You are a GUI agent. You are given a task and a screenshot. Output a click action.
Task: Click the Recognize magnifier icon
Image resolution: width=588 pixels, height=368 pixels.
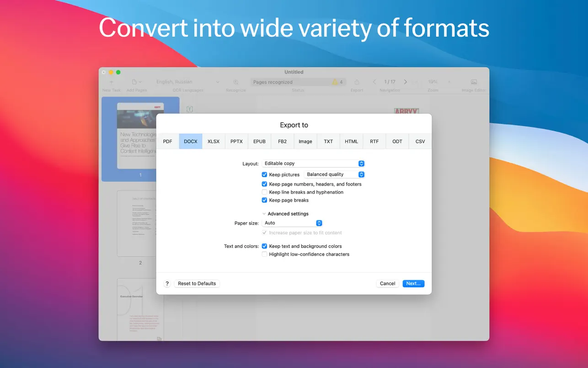pyautogui.click(x=236, y=82)
